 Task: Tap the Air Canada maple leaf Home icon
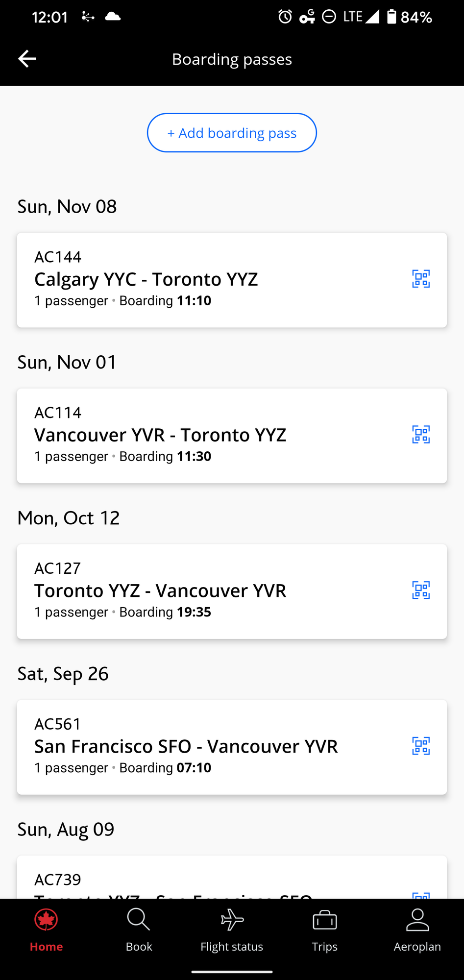pyautogui.click(x=46, y=920)
